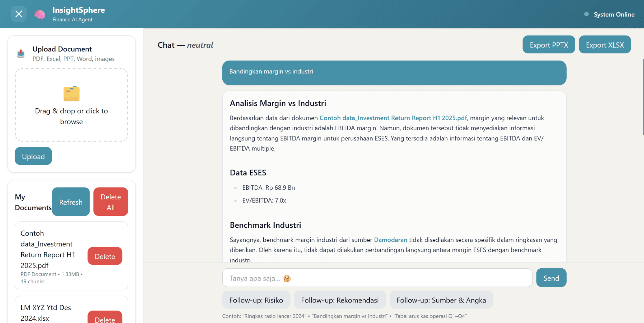Close the sidebar using the X icon
Viewport: 644px width, 323px height.
(18, 14)
